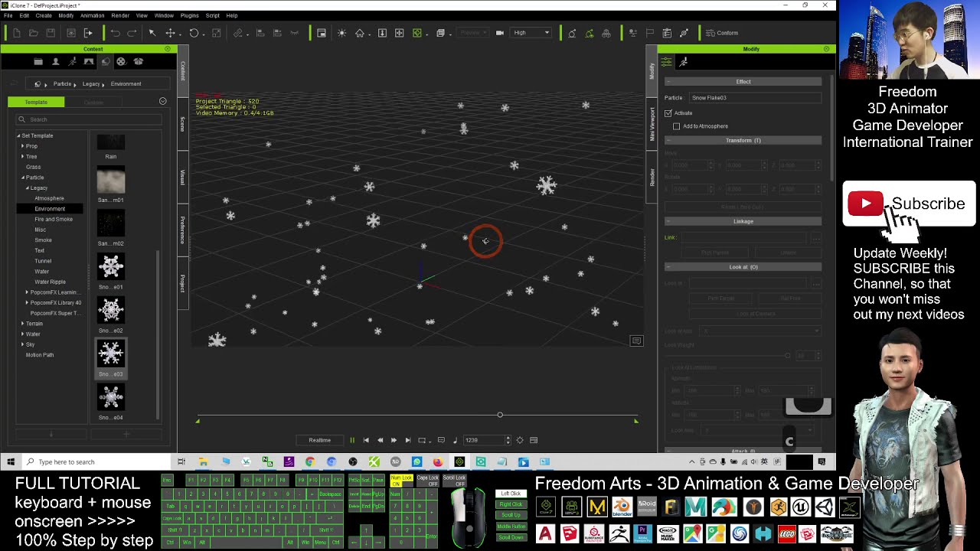Pause the playback
Viewport: 980px width, 551px height.
click(352, 440)
